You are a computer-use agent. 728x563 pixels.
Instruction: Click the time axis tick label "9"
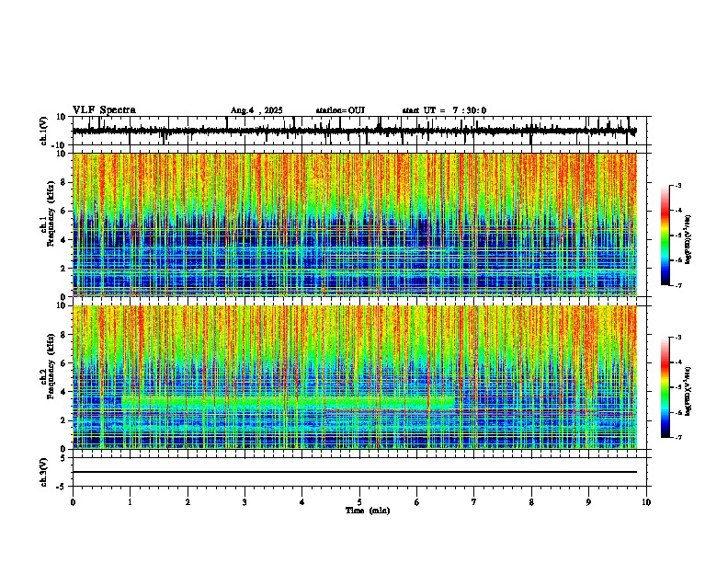coord(588,502)
